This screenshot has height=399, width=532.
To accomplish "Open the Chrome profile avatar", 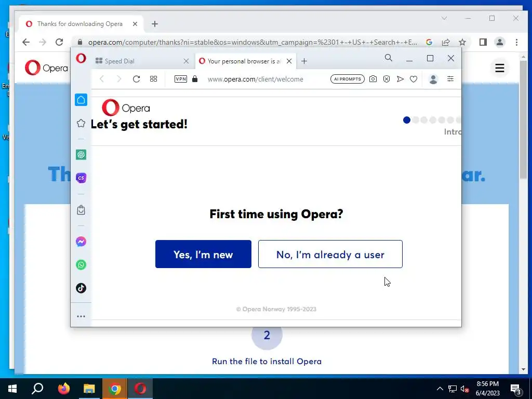I will (499, 42).
